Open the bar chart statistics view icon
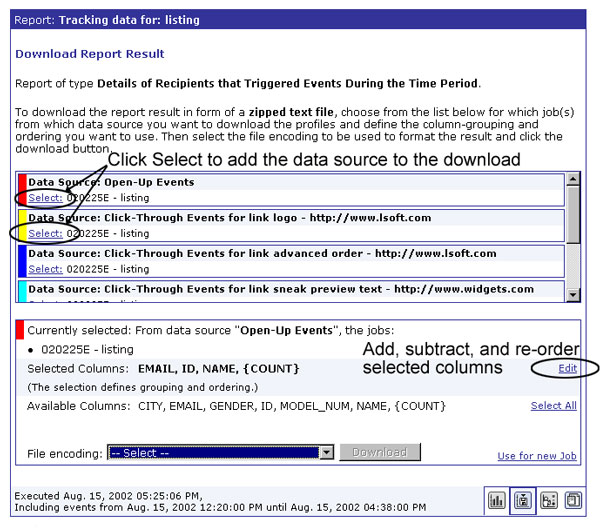The height and width of the screenshot is (532, 600). coord(497,500)
